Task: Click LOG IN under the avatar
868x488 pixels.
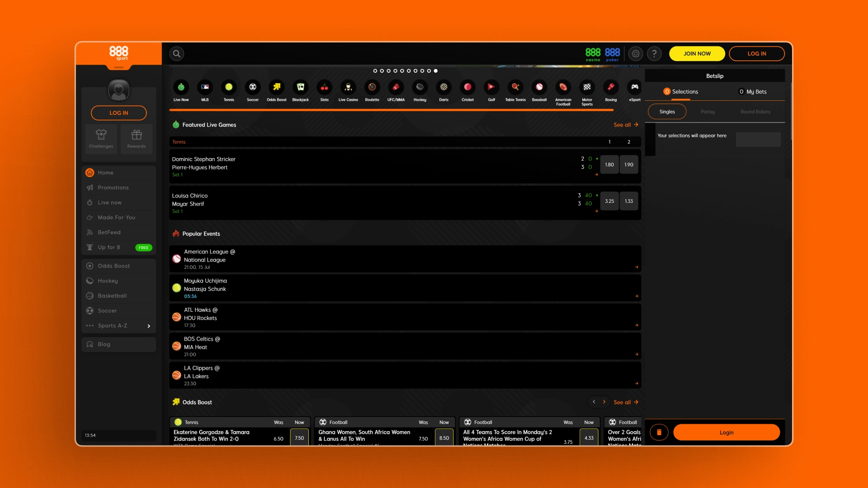Action: coord(119,113)
